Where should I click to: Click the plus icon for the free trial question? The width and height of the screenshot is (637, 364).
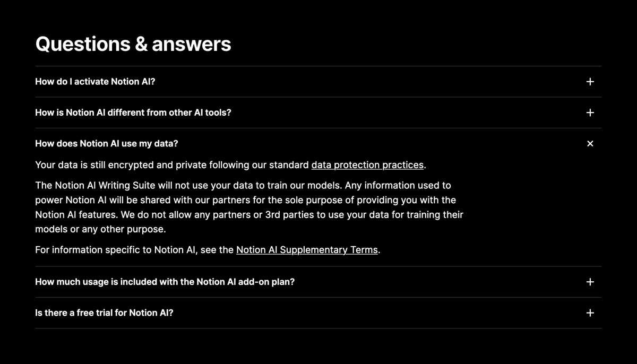click(590, 313)
